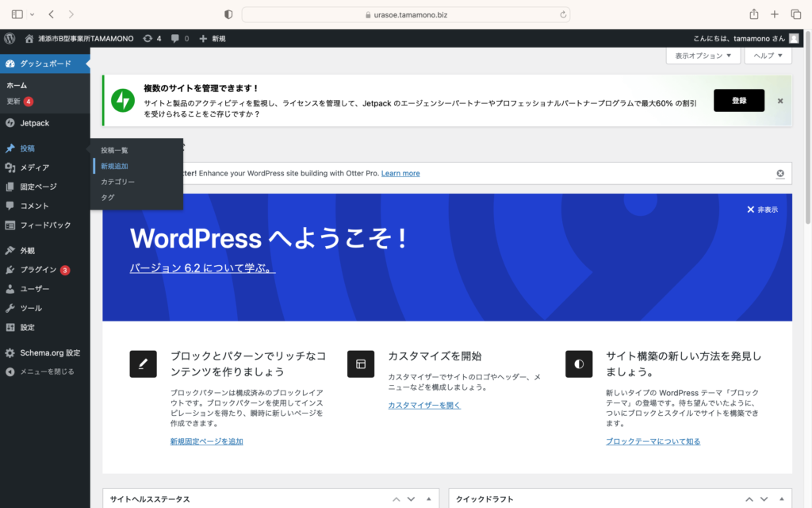This screenshot has width=812, height=508.
Task: Click the 投稿 pin icon
Action: (10, 148)
